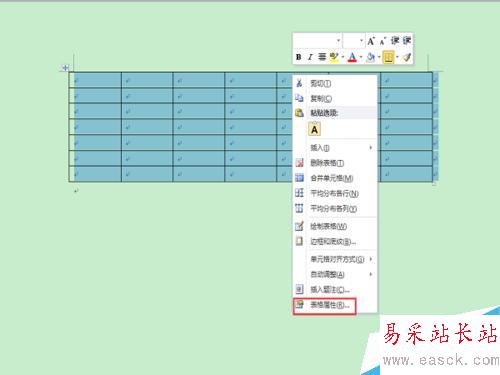Apply shading paint bucket color
This screenshot has height=375, width=500.
(371, 57)
